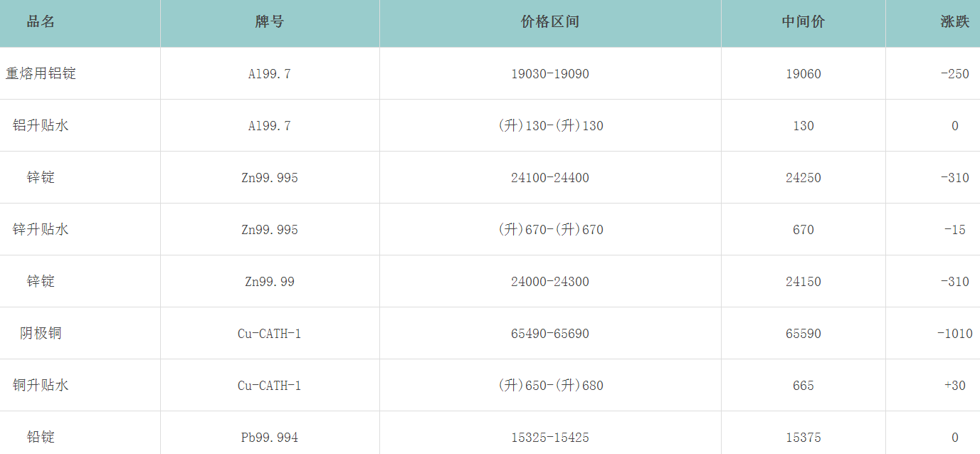Click the 24100-24400 price range cell
Image resolution: width=980 pixels, height=454 pixels.
coord(549,178)
